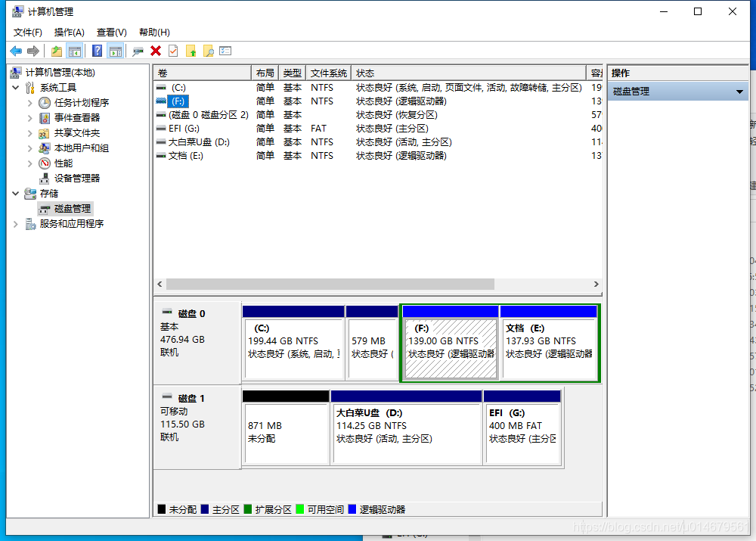Collapse the 存储 tree node
The image size is (756, 541).
(x=15, y=193)
